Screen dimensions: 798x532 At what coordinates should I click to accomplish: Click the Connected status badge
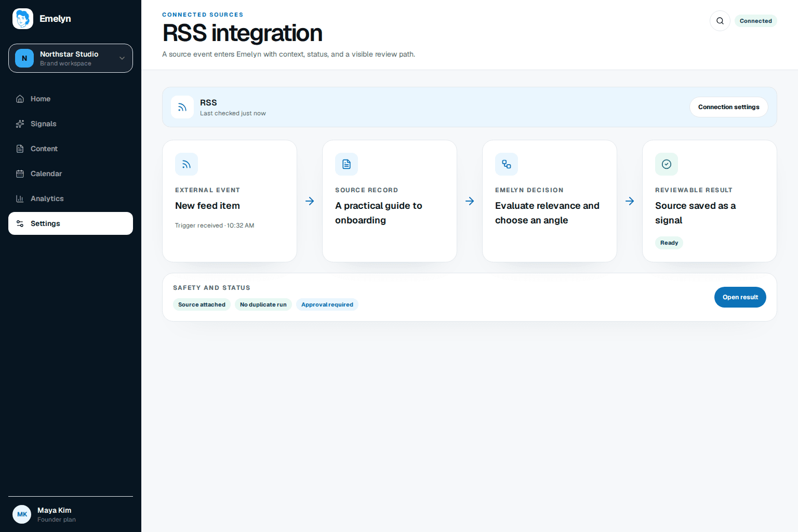[756, 21]
